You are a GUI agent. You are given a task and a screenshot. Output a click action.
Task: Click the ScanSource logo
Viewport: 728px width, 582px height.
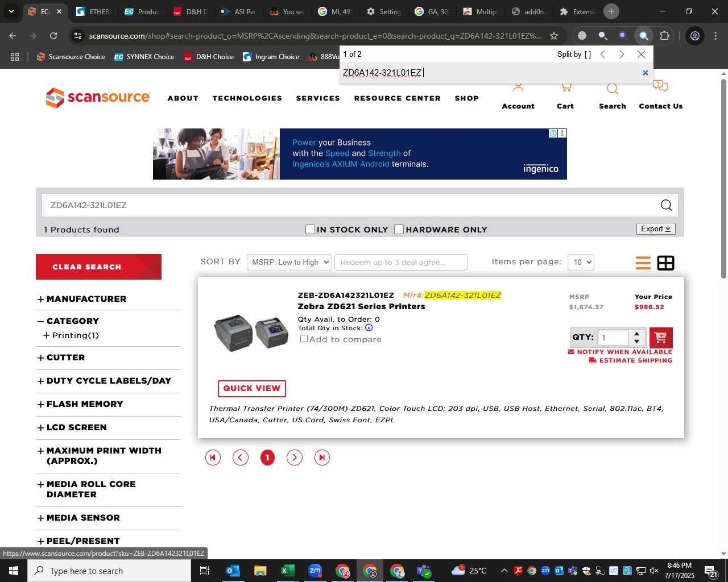tap(98, 98)
